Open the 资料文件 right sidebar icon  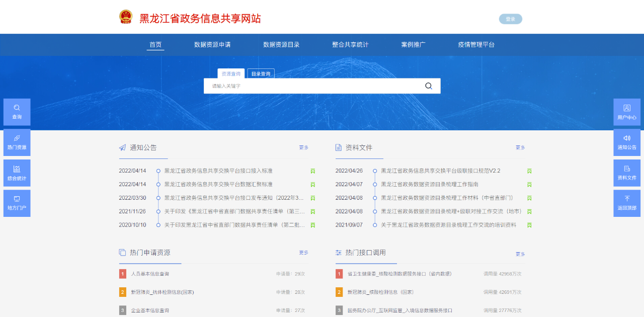pos(627,173)
